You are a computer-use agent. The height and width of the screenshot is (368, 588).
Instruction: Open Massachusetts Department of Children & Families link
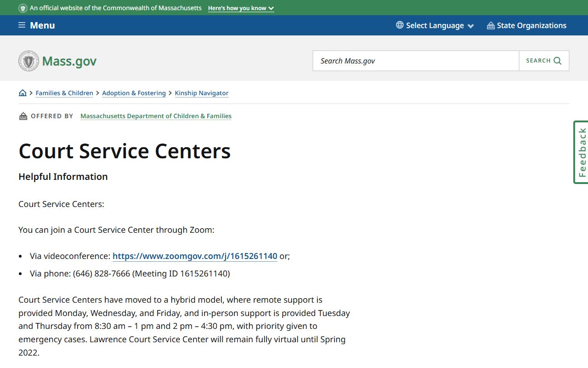(156, 116)
